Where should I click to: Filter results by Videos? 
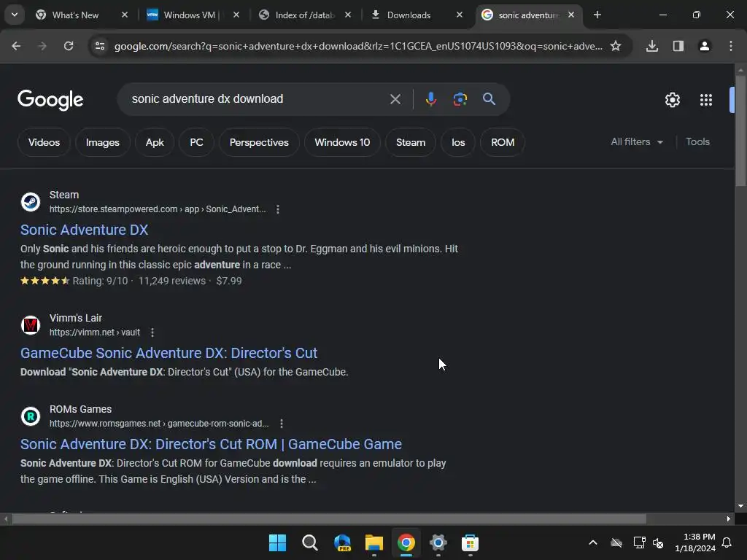click(x=44, y=142)
